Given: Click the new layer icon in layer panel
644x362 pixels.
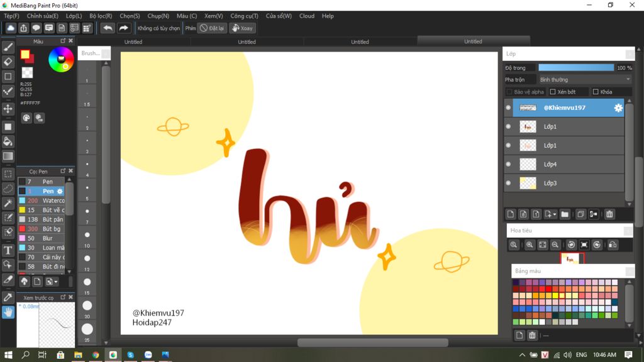Looking at the screenshot, I should pos(511,214).
